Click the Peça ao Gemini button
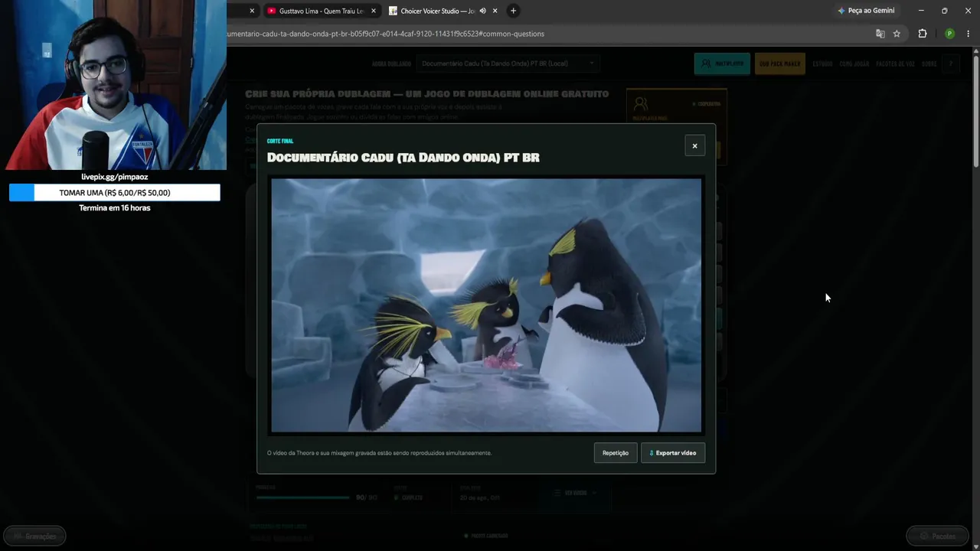Image resolution: width=980 pixels, height=551 pixels. pyautogui.click(x=867, y=11)
